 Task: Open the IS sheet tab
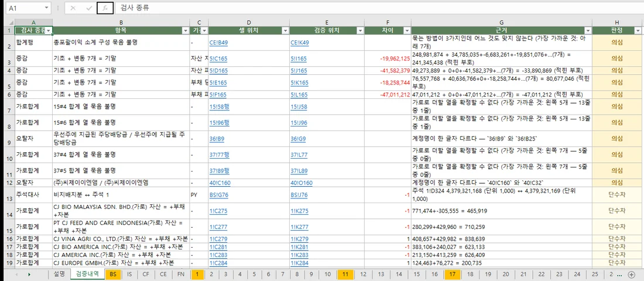coord(129,275)
